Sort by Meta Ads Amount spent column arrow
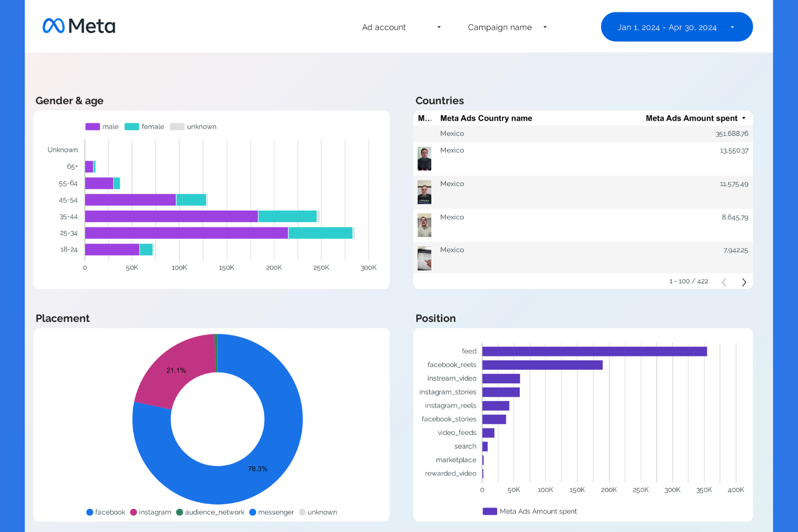The image size is (798, 532). tap(744, 118)
